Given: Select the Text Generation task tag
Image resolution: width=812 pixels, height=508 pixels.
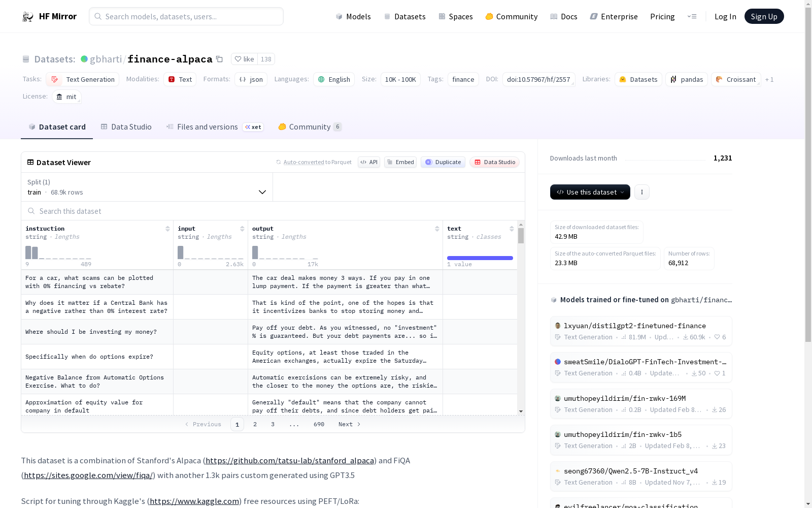Looking at the screenshot, I should click(x=83, y=79).
